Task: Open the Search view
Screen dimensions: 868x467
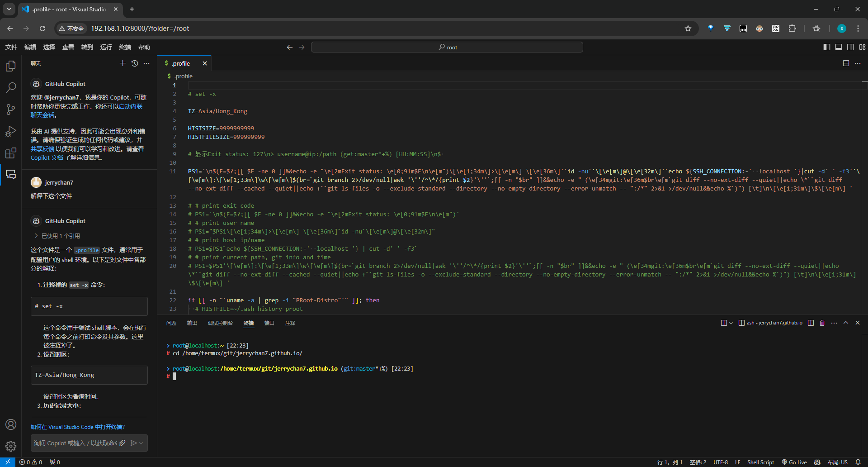Action: click(x=11, y=87)
